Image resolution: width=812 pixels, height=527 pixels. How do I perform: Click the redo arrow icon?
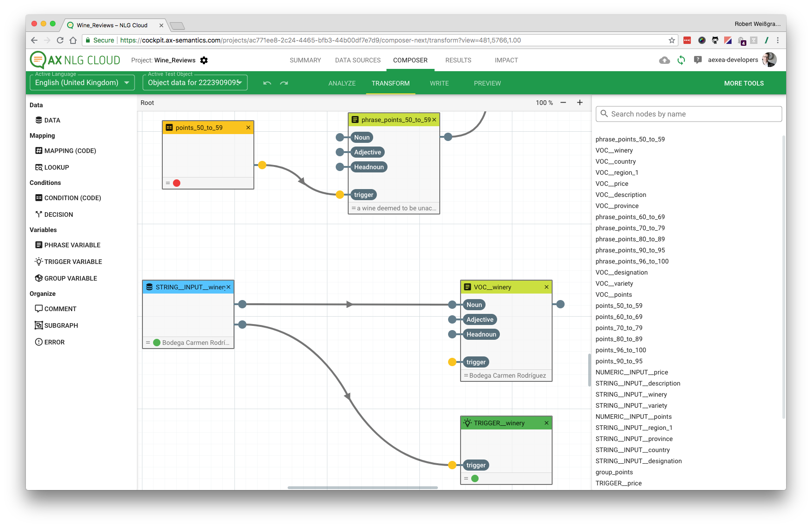click(284, 83)
